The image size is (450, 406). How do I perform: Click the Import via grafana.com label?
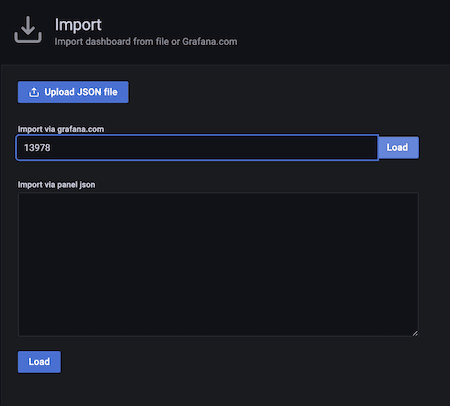click(x=61, y=129)
